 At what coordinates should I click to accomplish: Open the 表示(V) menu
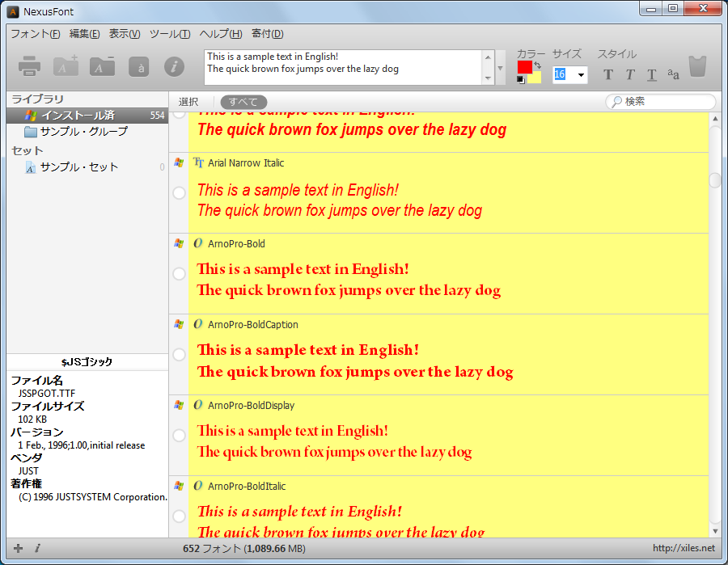[125, 34]
